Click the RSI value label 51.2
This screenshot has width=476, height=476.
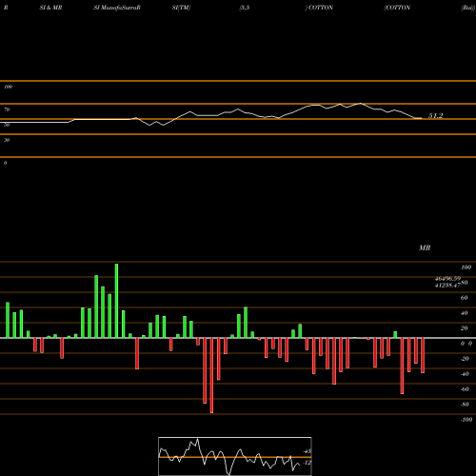pyautogui.click(x=435, y=116)
